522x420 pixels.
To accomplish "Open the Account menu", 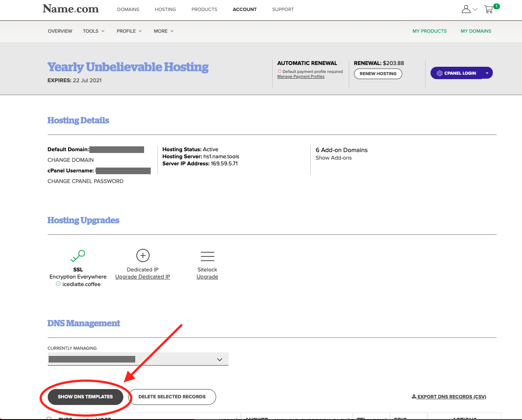I will [x=245, y=9].
